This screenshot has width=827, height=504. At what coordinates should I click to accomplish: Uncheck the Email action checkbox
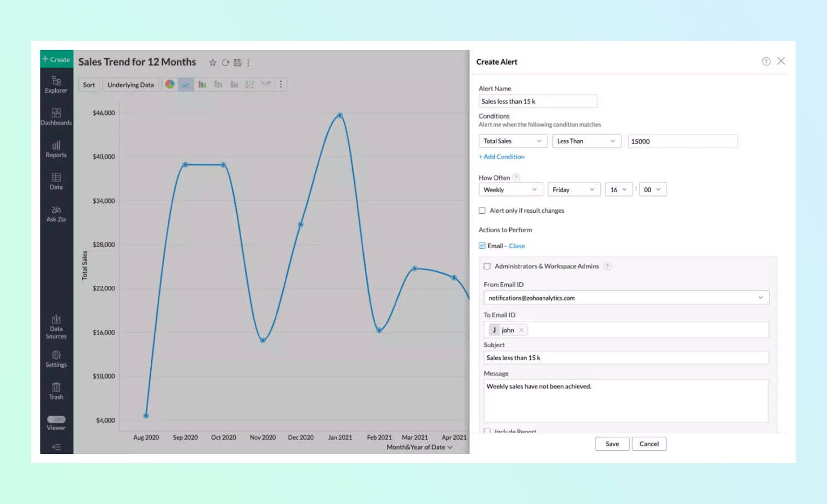(482, 246)
